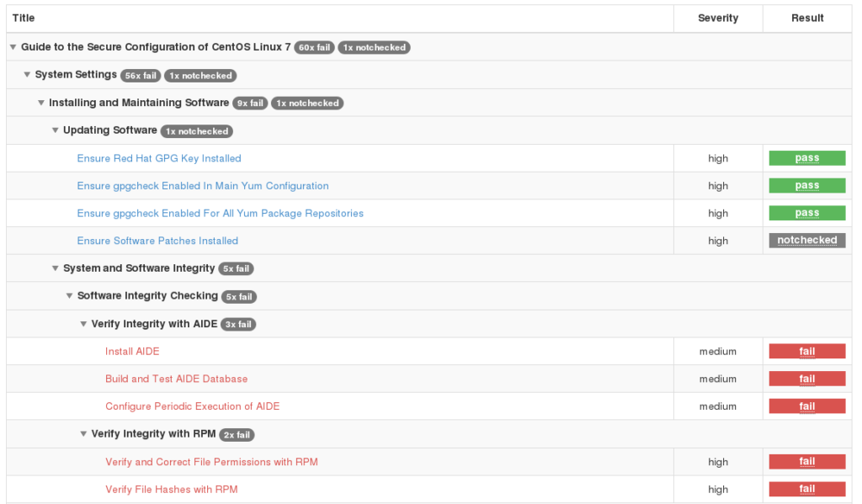This screenshot has width=862, height=504.
Task: Open Verify File Hashes with RPM rule
Action: pos(172,489)
